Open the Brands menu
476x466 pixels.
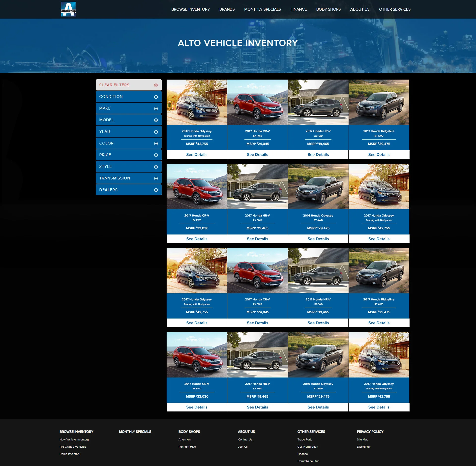(227, 9)
